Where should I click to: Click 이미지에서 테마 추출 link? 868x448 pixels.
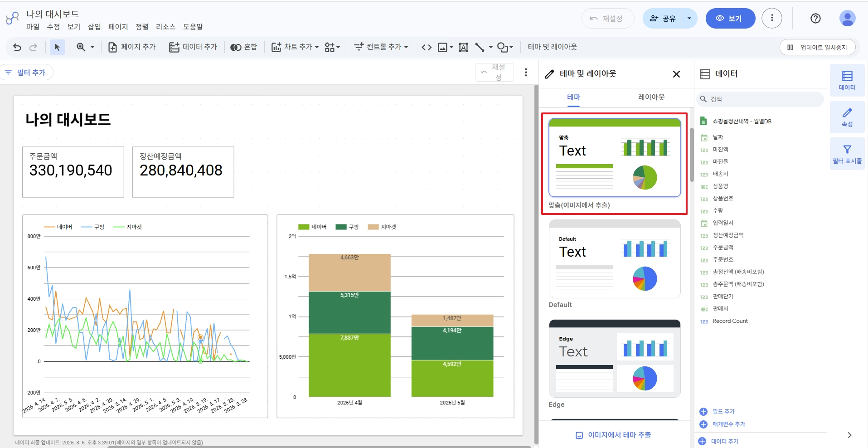614,435
